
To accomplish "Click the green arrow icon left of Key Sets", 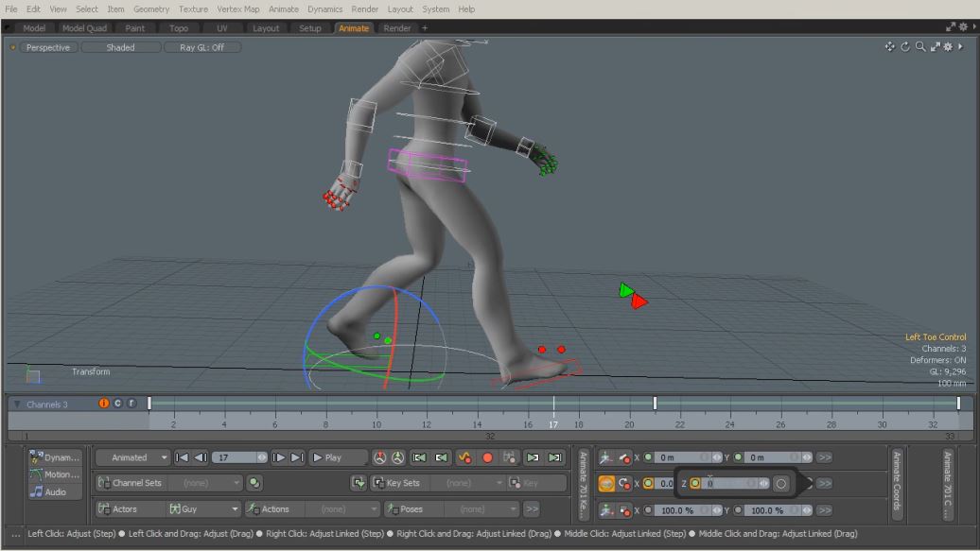I will click(359, 483).
